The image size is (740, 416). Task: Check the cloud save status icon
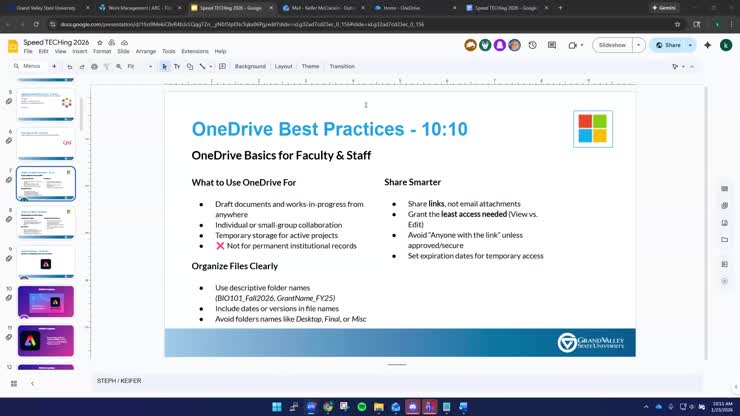coord(124,42)
